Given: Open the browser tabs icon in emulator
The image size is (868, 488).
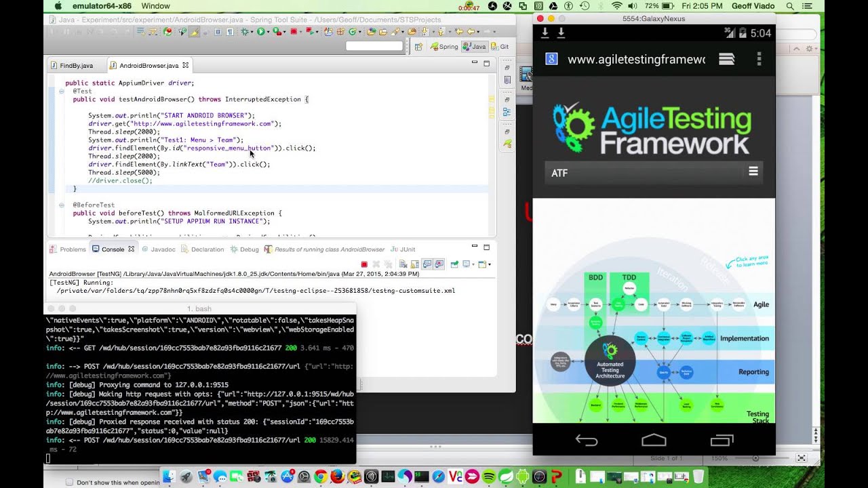Looking at the screenshot, I should (726, 59).
